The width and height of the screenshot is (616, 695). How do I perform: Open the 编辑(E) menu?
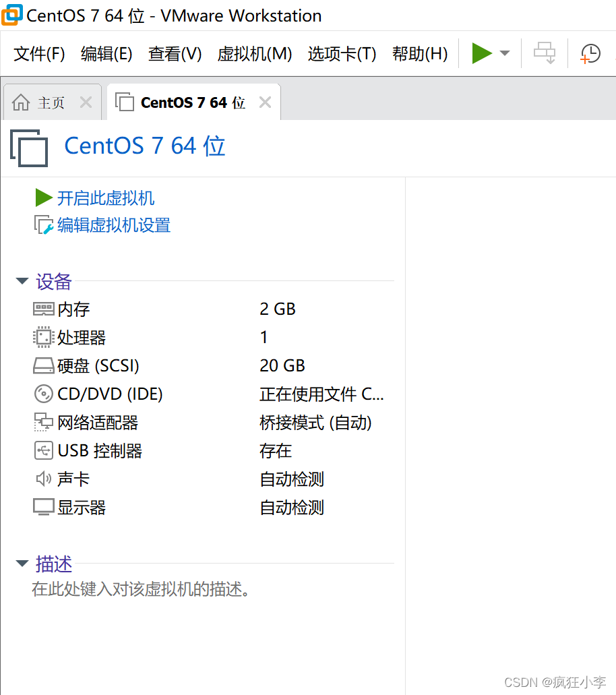(106, 54)
